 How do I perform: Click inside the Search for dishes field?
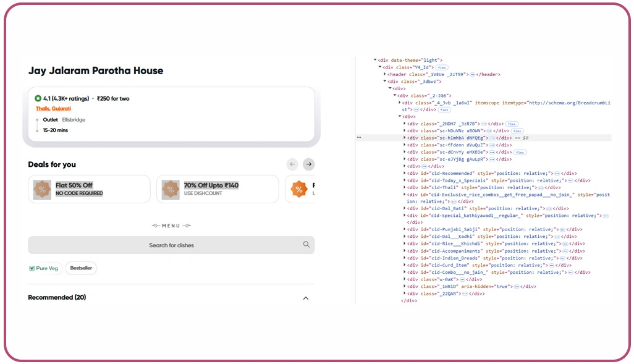tap(171, 245)
